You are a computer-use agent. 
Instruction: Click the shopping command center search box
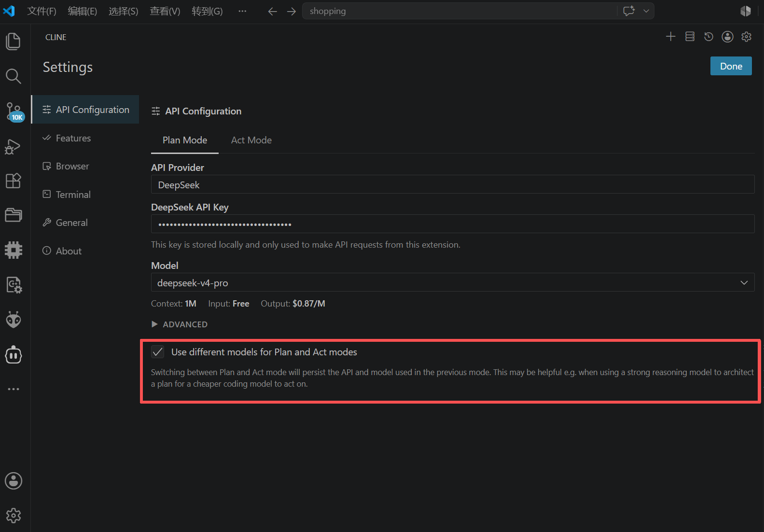[459, 11]
